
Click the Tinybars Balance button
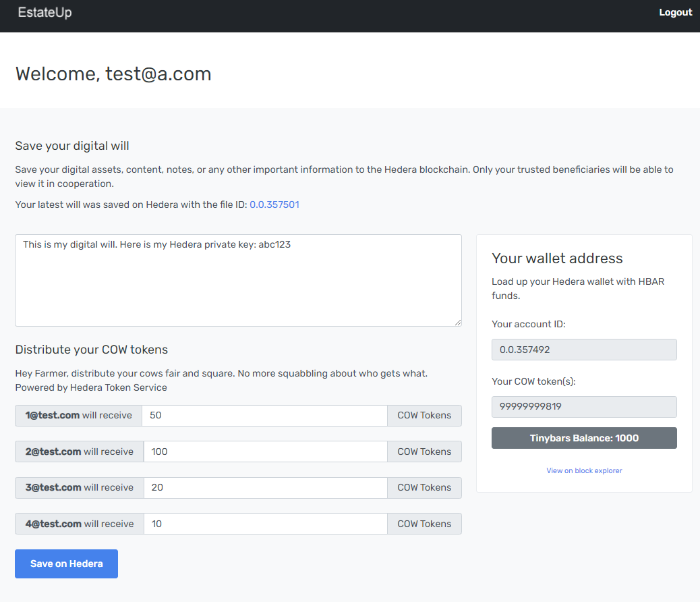(584, 438)
